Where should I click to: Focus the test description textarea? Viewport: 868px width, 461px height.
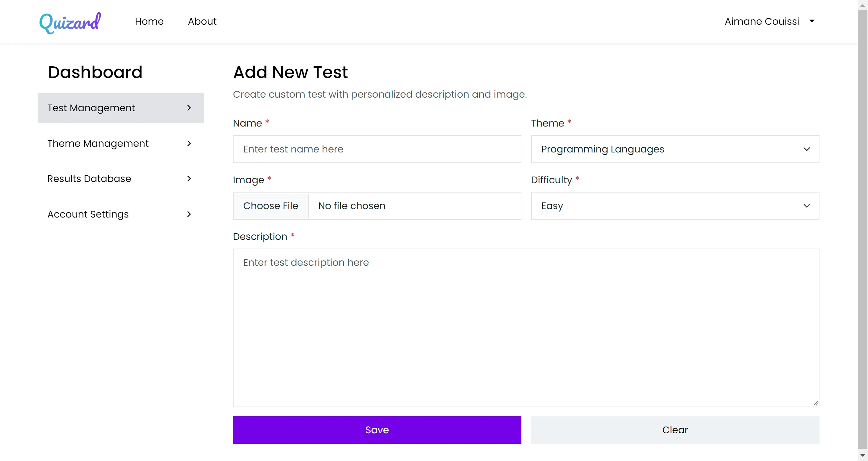[x=526, y=328]
